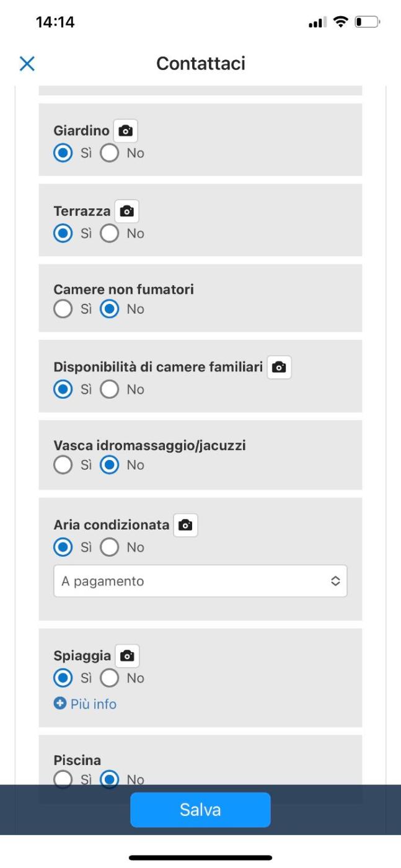Viewport: 401px width, 868px height.
Task: Tap the camera icon next to Aria condizionata
Action: (x=185, y=525)
